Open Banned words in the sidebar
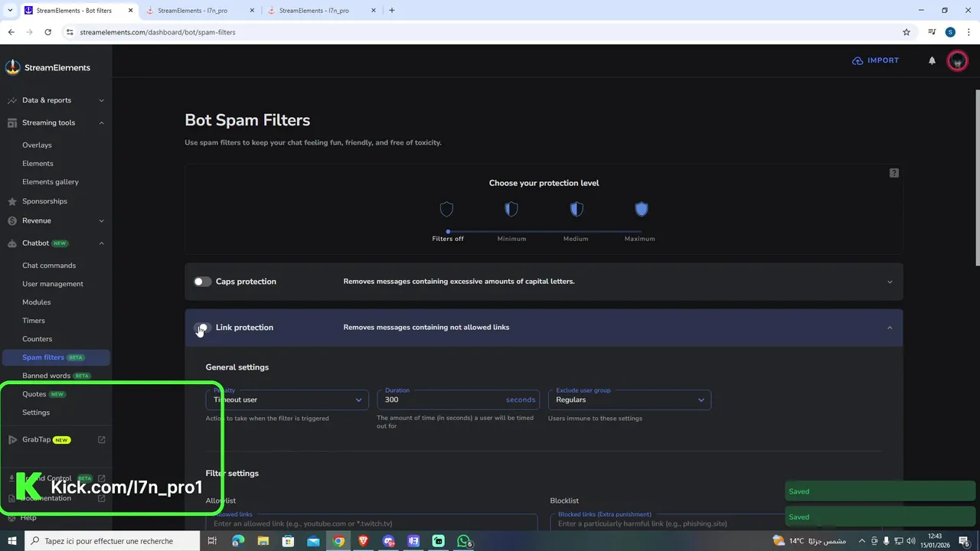This screenshot has width=980, height=551. tap(47, 376)
